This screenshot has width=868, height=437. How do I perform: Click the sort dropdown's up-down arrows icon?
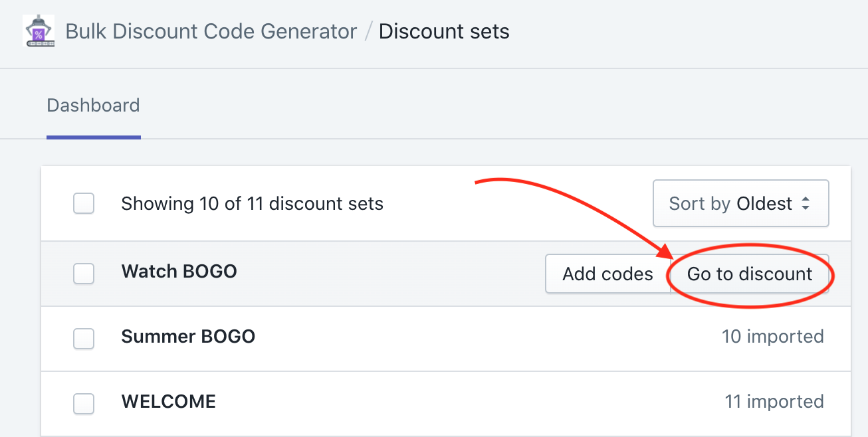tap(806, 204)
